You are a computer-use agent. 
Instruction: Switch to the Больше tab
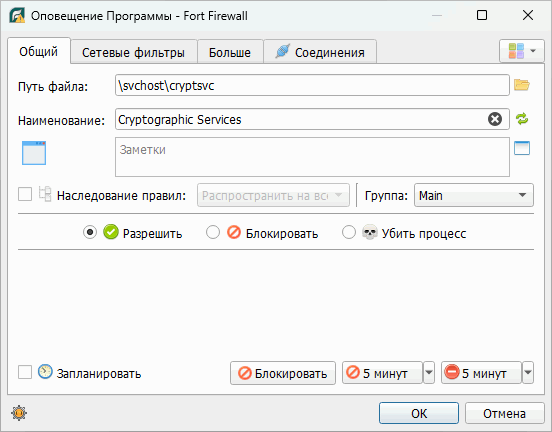click(230, 52)
